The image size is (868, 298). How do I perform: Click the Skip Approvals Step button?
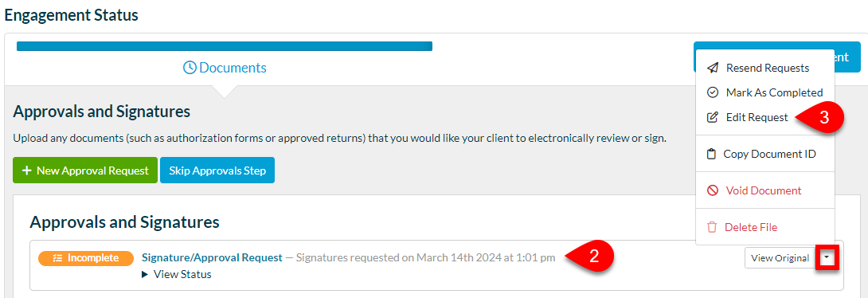[217, 171]
